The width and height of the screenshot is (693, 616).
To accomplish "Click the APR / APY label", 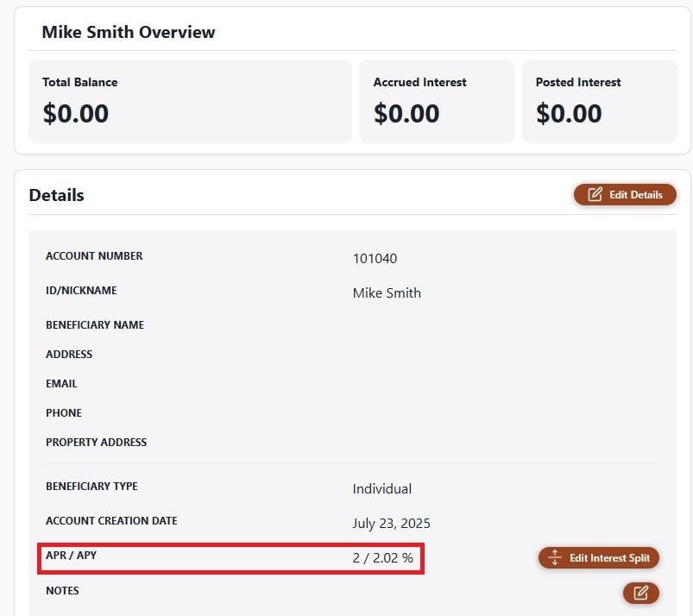I will [x=71, y=555].
